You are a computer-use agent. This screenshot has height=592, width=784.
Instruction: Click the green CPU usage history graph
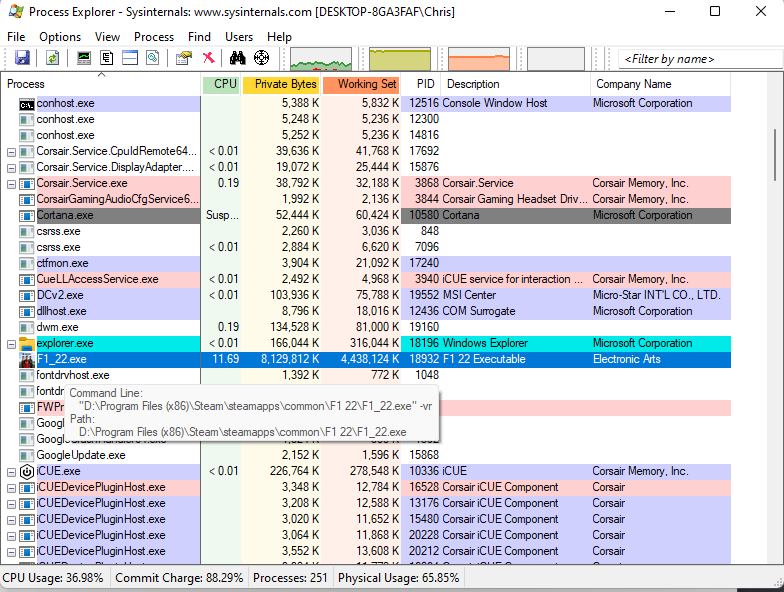pos(321,59)
